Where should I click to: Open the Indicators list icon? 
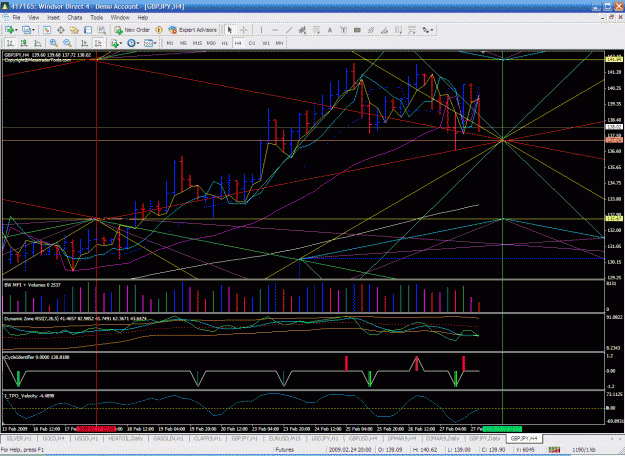click(115, 43)
